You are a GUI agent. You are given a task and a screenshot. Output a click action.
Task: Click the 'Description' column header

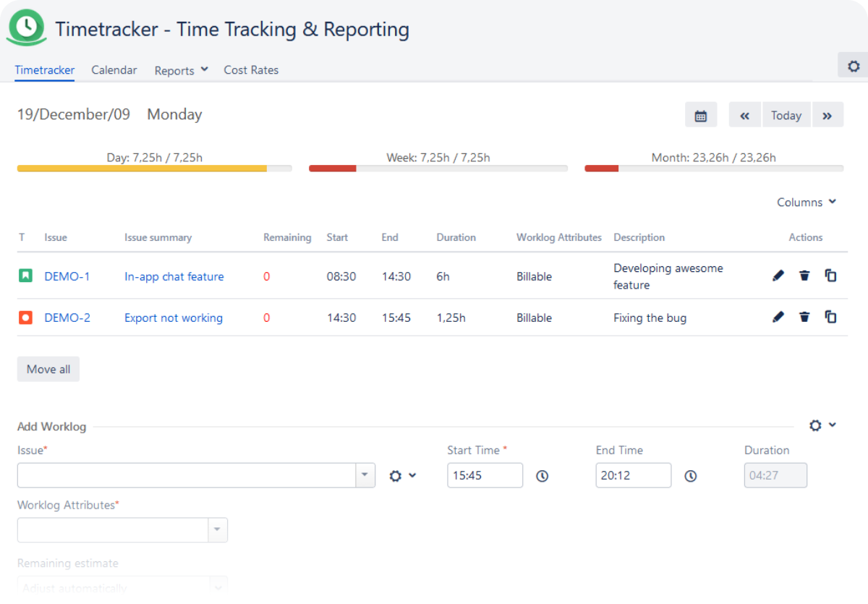point(639,237)
